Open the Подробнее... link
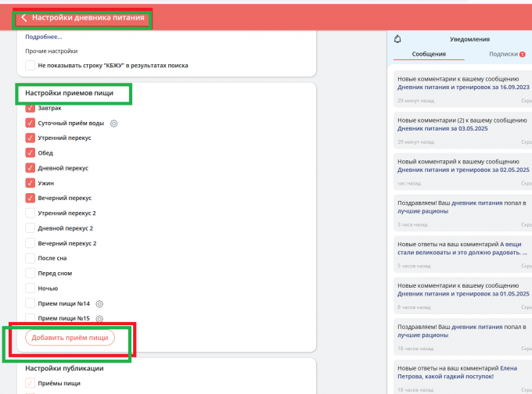The image size is (532, 394). coord(44,37)
